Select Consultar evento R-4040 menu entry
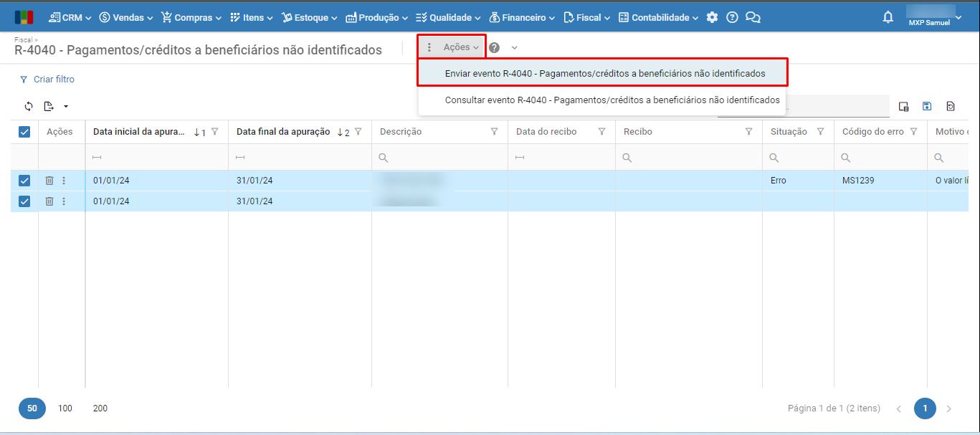 point(603,100)
